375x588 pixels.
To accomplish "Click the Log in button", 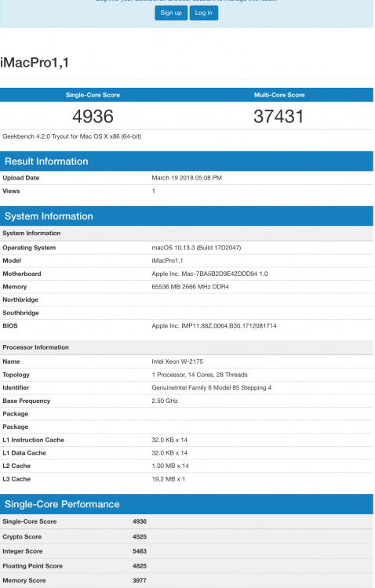I will 203,13.
